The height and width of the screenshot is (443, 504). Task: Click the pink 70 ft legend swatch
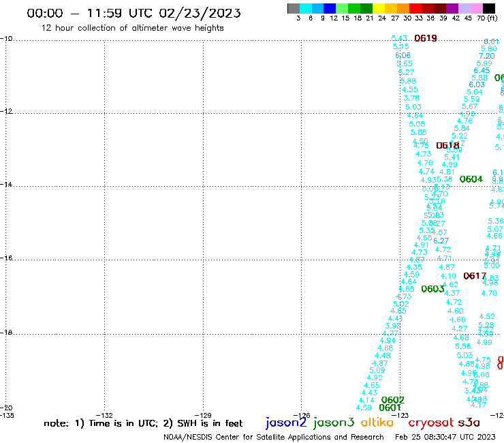click(476, 8)
